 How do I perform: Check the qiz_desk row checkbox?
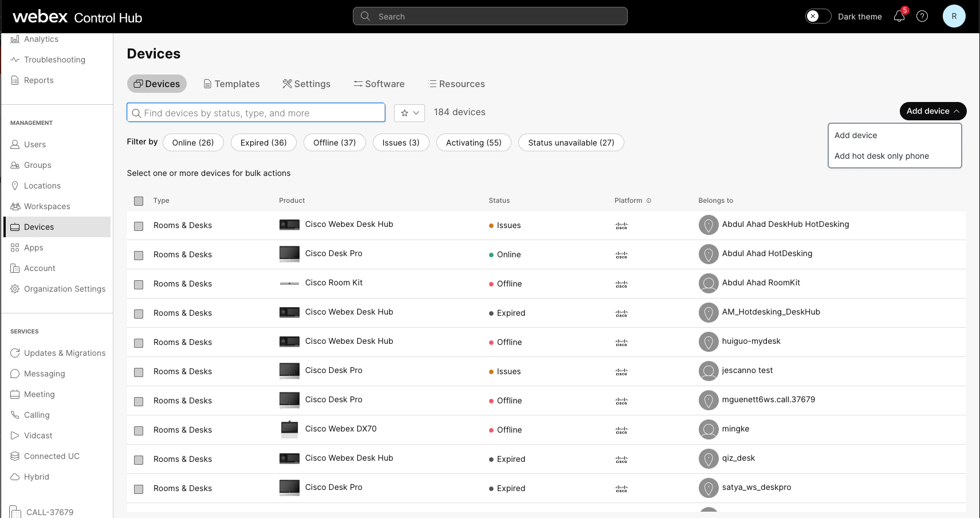pyautogui.click(x=139, y=460)
